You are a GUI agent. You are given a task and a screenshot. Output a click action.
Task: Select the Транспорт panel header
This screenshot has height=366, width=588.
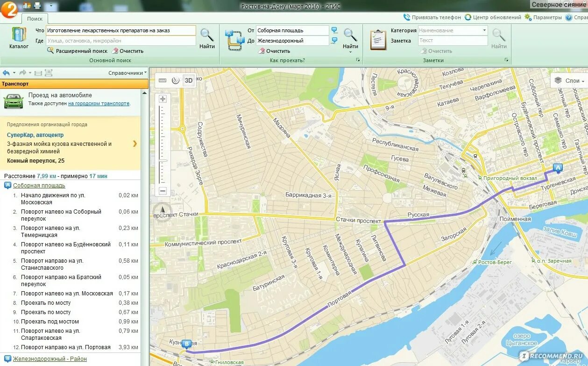tap(74, 84)
